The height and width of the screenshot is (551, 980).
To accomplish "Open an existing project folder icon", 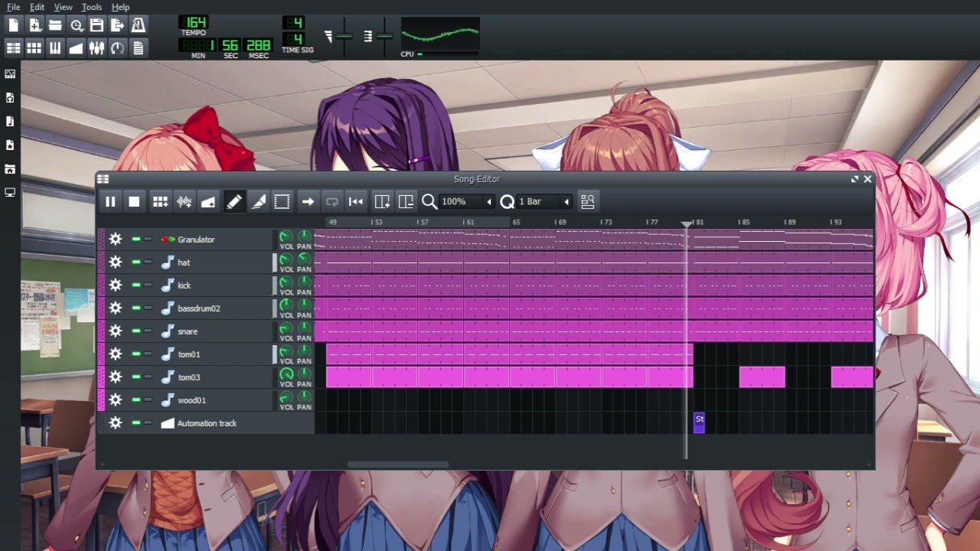I will (x=55, y=25).
